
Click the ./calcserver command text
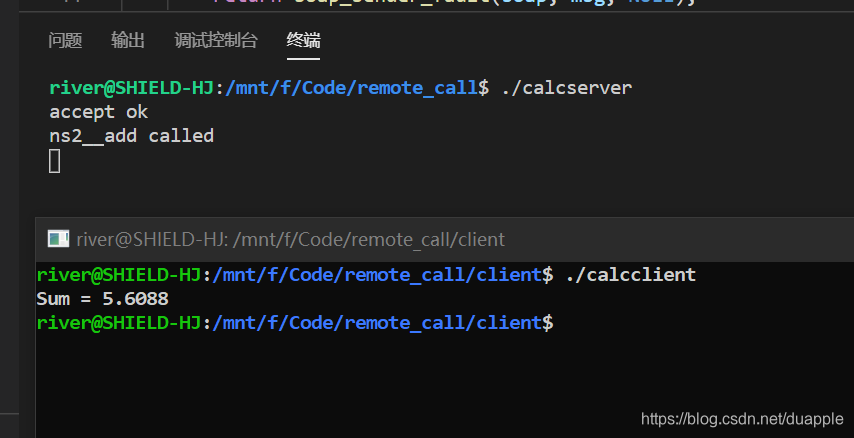pos(566,88)
